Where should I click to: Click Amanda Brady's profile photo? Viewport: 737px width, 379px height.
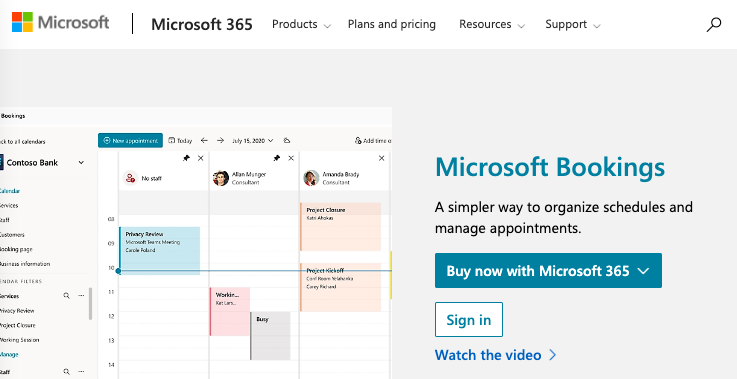pyautogui.click(x=311, y=178)
